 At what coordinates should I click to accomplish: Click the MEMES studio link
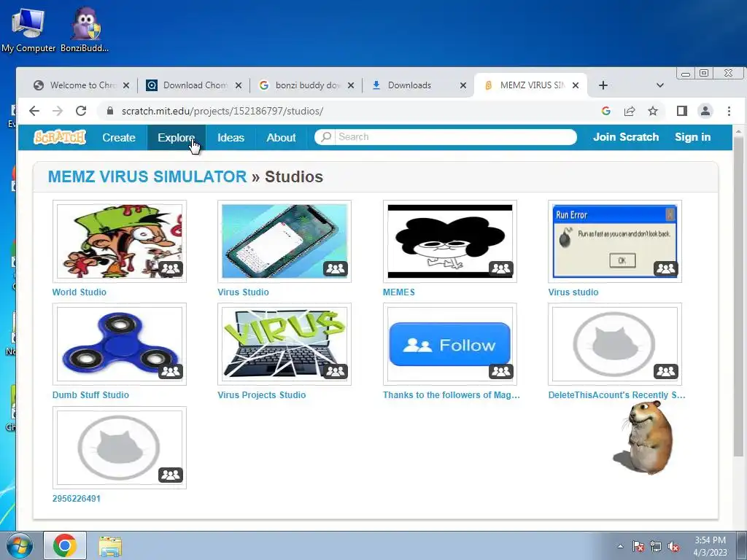tap(399, 292)
